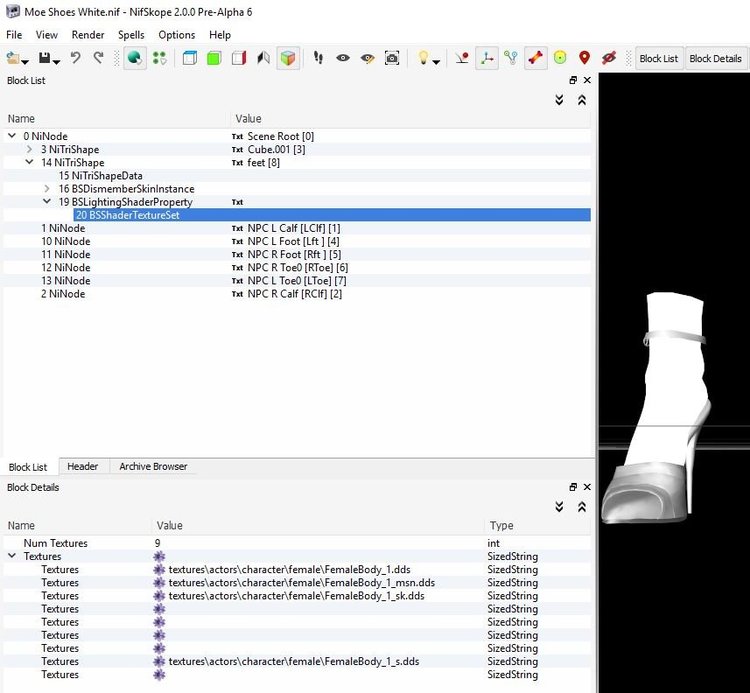Float the Block List panel
Image resolution: width=750 pixels, height=693 pixels.
tap(573, 80)
